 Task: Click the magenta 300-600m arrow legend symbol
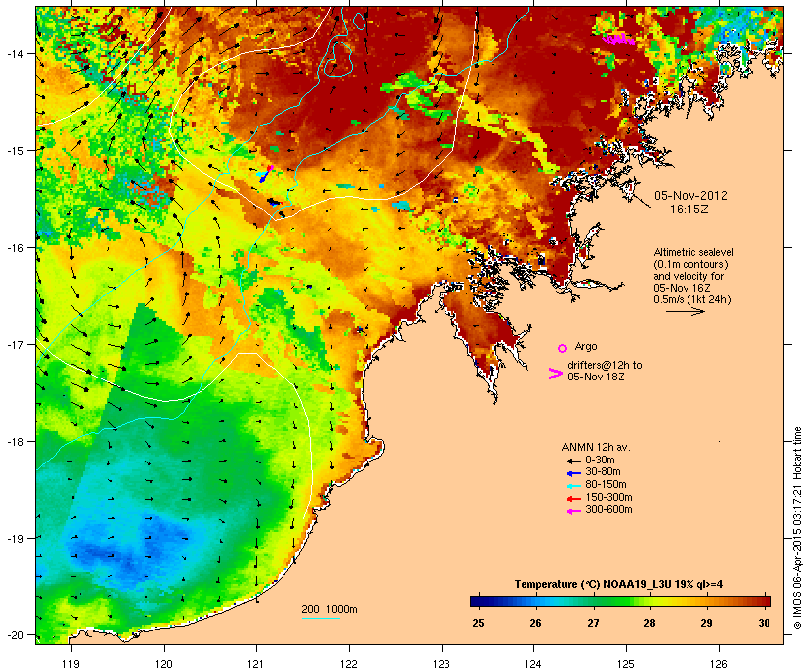point(573,511)
